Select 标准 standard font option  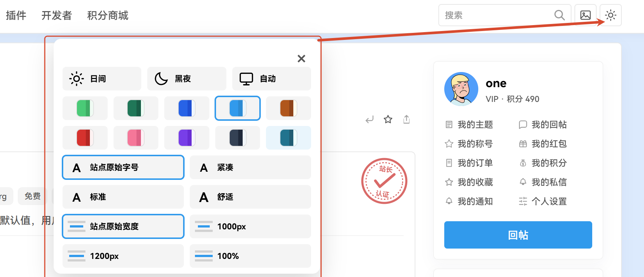pos(123,197)
